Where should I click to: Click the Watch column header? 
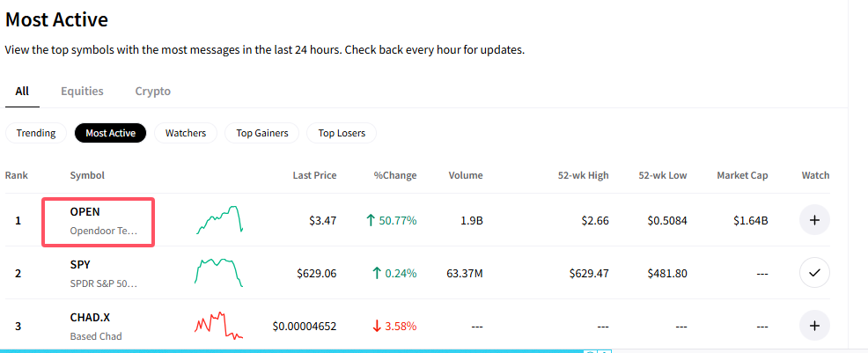[815, 175]
